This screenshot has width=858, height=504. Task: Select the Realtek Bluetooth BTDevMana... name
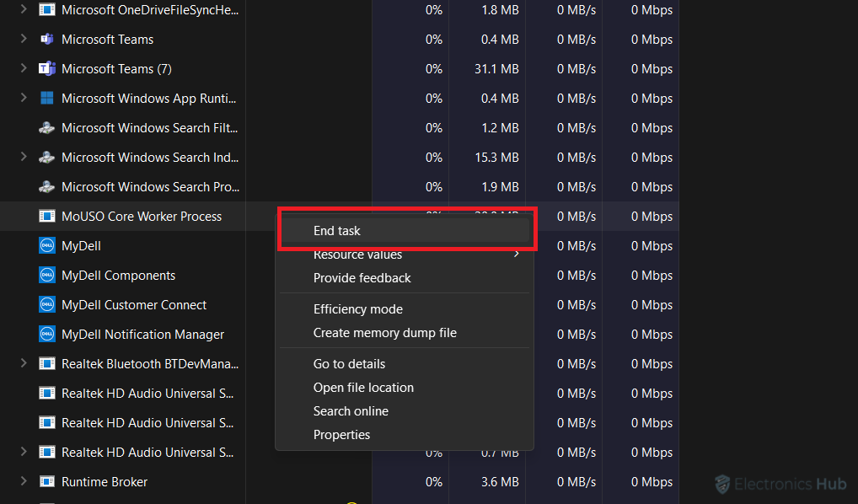tap(150, 364)
